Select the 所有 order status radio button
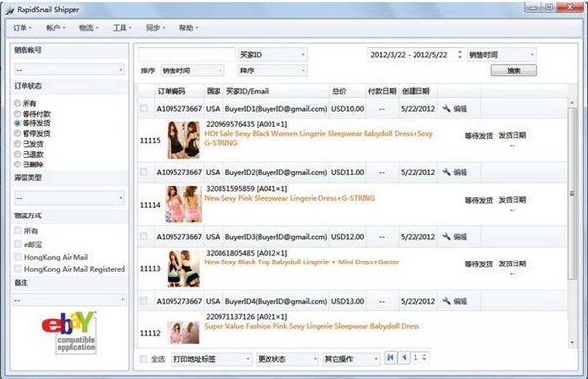This screenshot has height=379, width=588. click(x=18, y=103)
